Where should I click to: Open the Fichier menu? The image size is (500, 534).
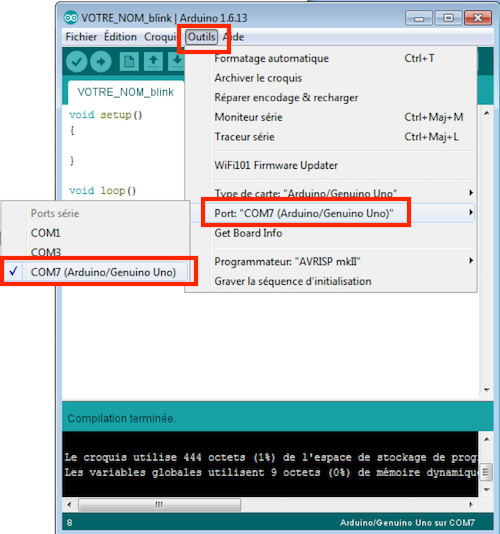81,37
